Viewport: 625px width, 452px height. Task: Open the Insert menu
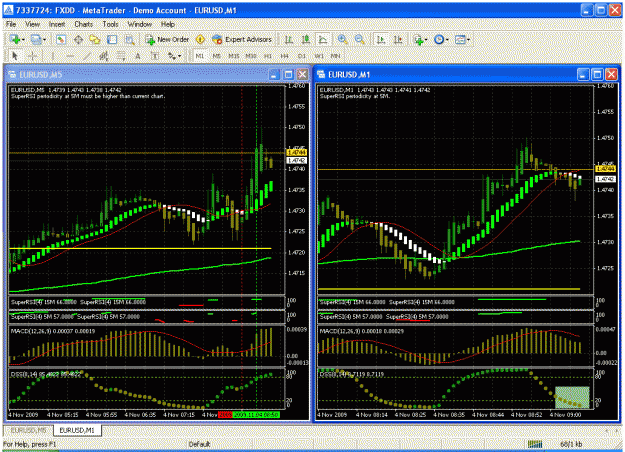coord(57,24)
